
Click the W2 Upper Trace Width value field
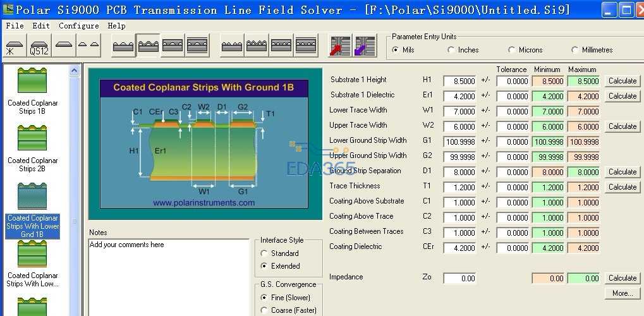tap(459, 127)
